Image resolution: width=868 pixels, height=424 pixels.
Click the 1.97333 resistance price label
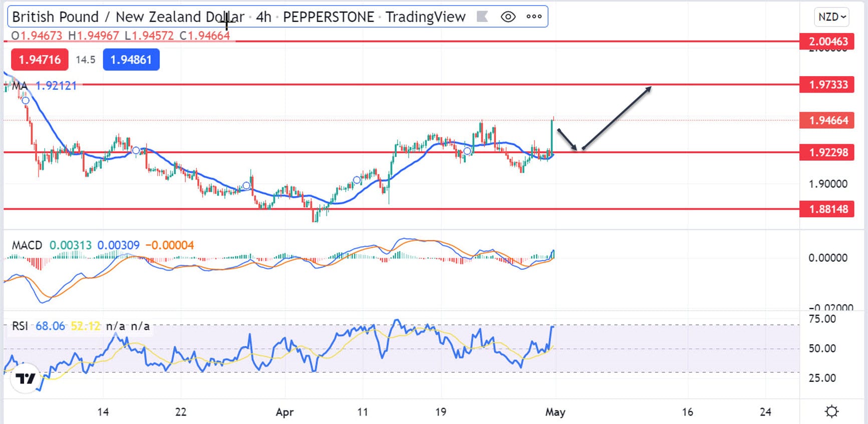tap(828, 85)
